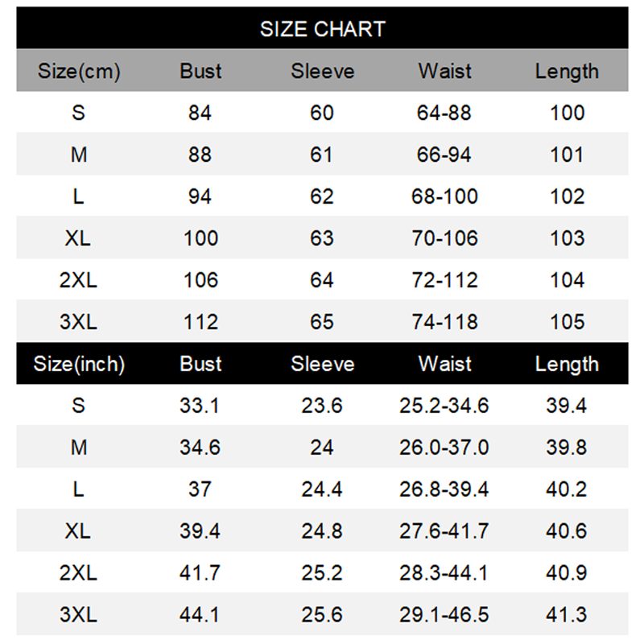644x644 pixels.
Task: Select the length value 40.6
Action: [x=567, y=531]
